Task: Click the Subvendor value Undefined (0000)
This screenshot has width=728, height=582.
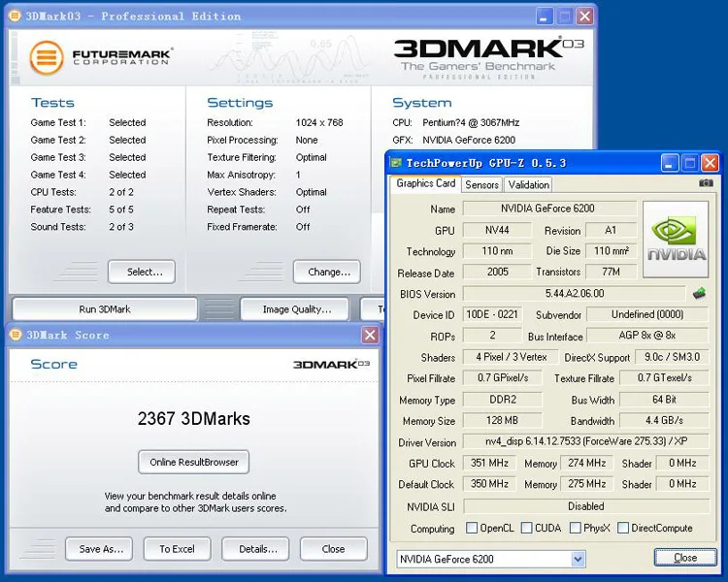Action: (x=647, y=314)
